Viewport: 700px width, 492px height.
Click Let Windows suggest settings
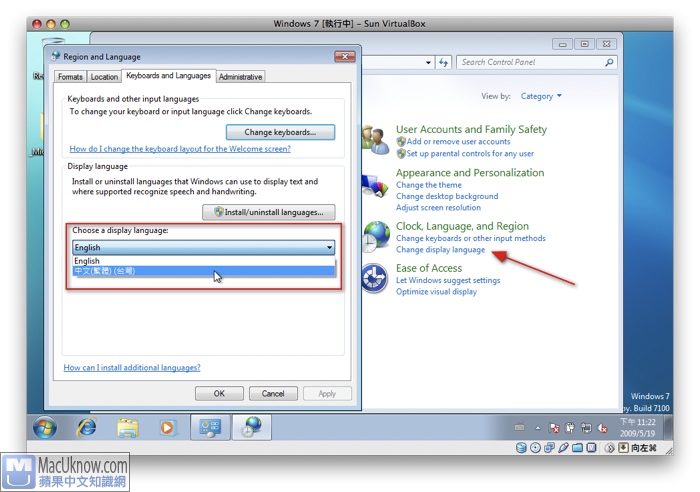click(448, 280)
